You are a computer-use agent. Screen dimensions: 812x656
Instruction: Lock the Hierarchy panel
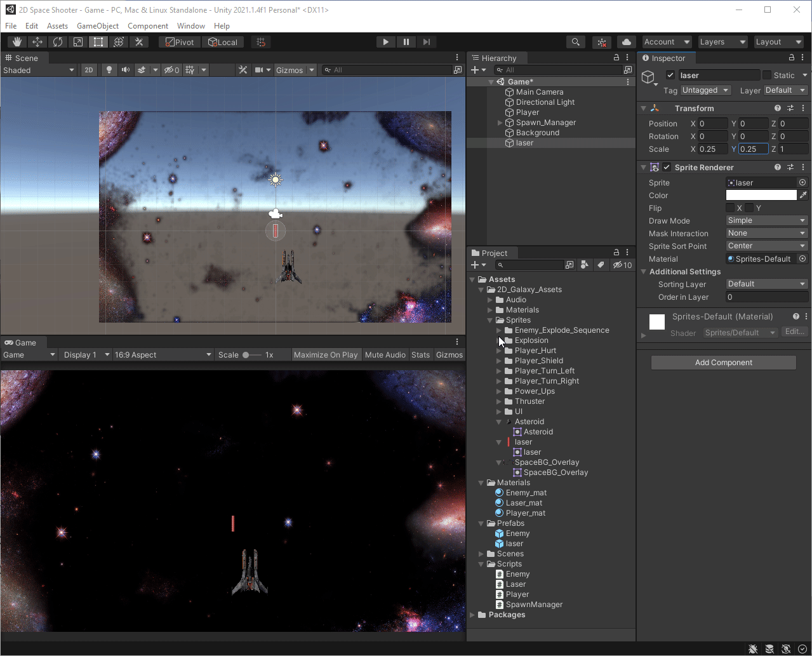(616, 58)
